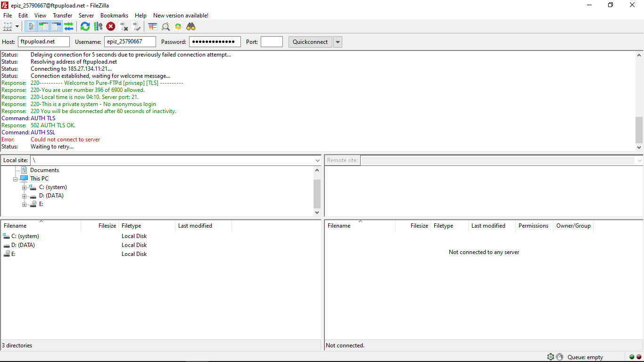The image size is (644, 362).
Task: Open the Quickconnect history dropdown
Action: click(x=338, y=42)
